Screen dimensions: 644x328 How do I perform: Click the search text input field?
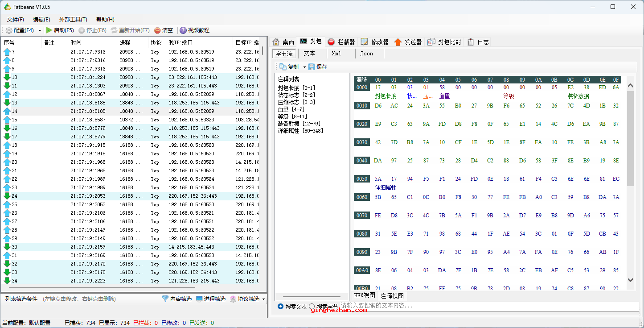[x=489, y=306]
